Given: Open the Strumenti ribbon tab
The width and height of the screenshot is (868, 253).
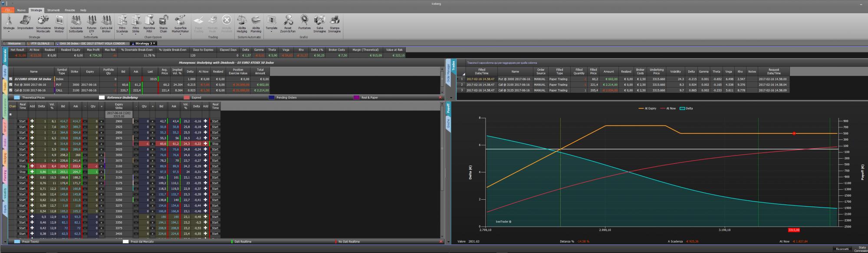Looking at the screenshot, I should tap(53, 10).
